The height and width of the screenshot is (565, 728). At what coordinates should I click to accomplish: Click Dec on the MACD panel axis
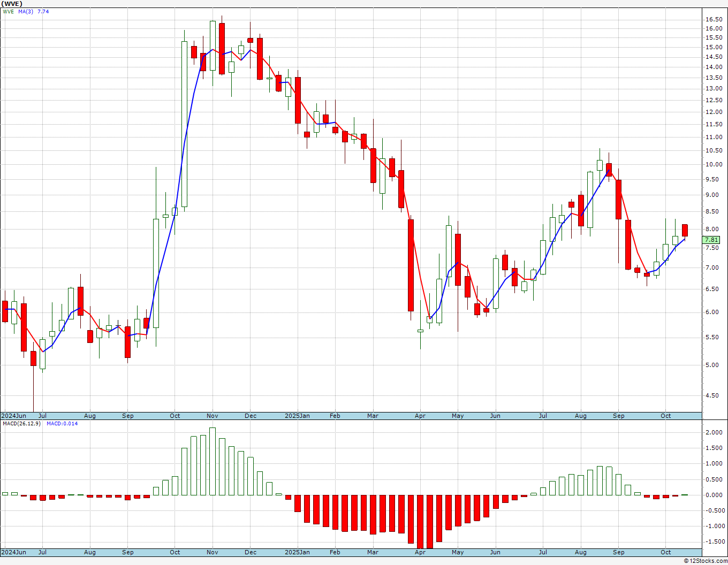(x=251, y=552)
